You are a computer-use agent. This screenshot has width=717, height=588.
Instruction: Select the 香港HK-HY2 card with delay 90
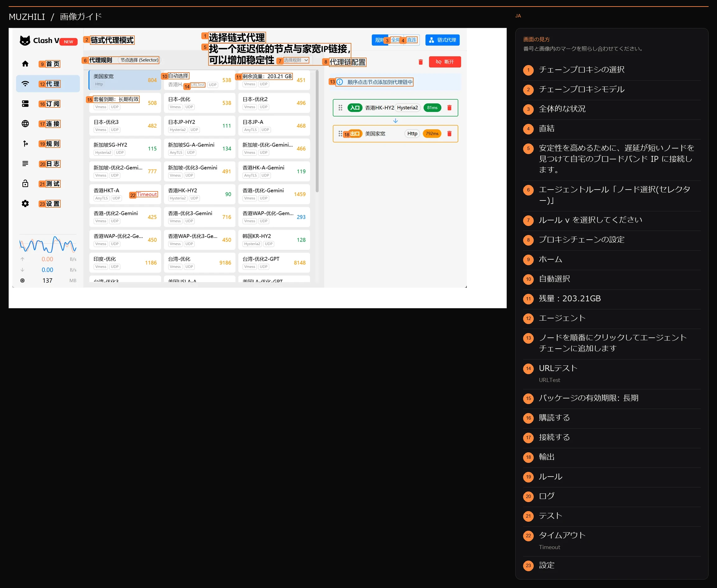point(199,194)
